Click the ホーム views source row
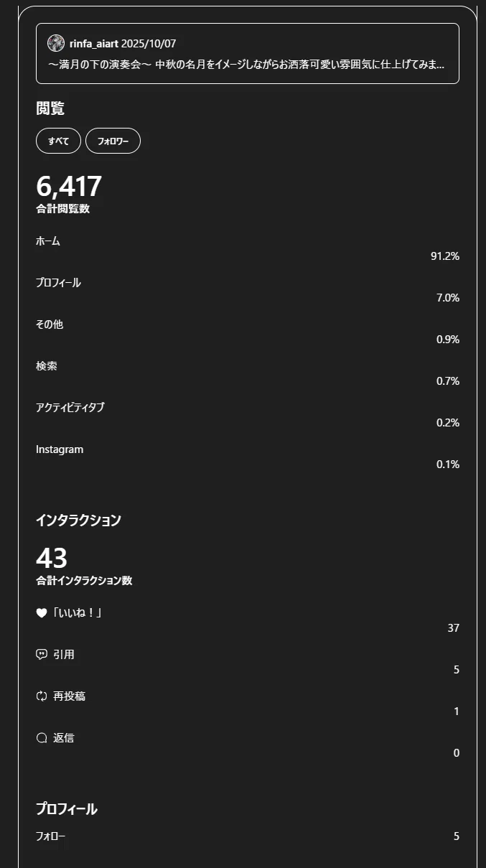Image resolution: width=486 pixels, height=868 pixels. [248, 248]
